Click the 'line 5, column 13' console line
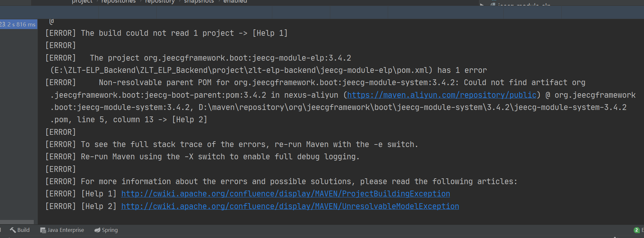This screenshot has height=238, width=644. point(129,120)
